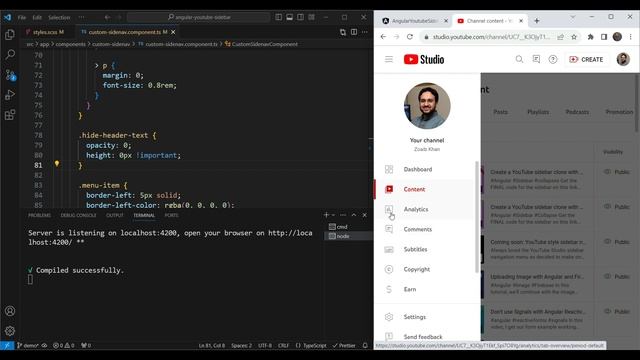The width and height of the screenshot is (640, 360).
Task: Open VS Code Search view icon
Action: click(x=10, y=54)
